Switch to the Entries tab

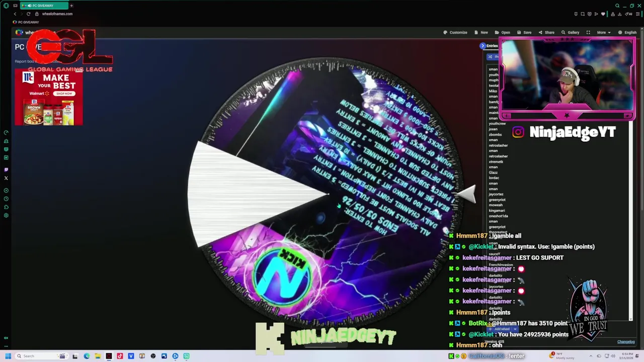coord(492,46)
